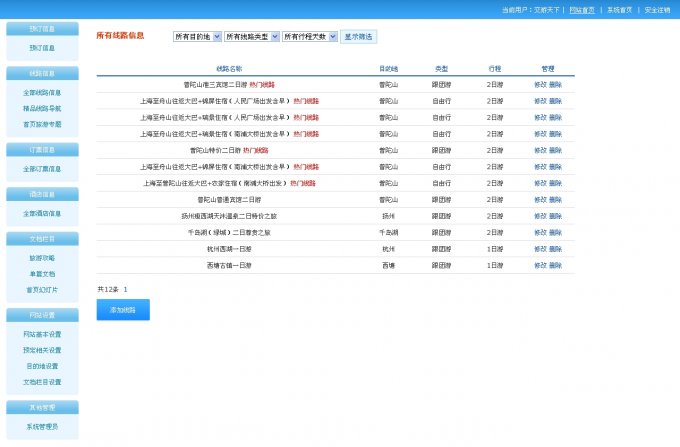Open the 所有目的地 destination dropdown
Screen dimensions: 680x447
point(197,37)
